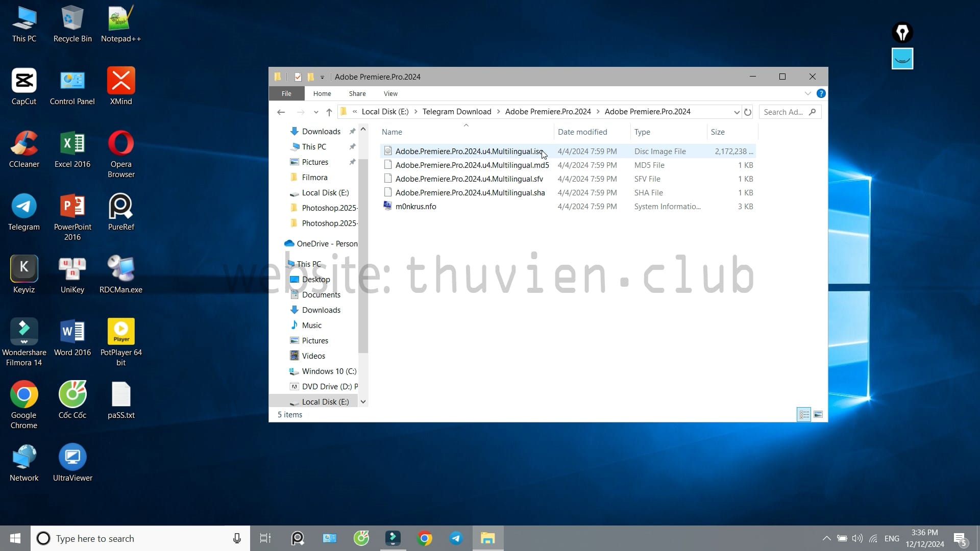Open the Recycle Bin desktop icon
980x551 pixels.
[72, 24]
